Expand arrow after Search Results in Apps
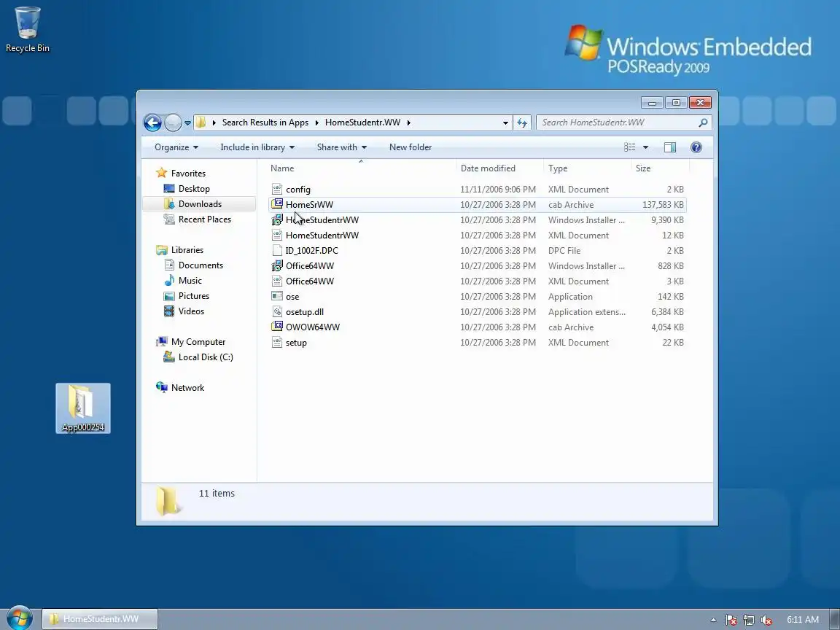Image resolution: width=840 pixels, height=630 pixels. tap(316, 122)
